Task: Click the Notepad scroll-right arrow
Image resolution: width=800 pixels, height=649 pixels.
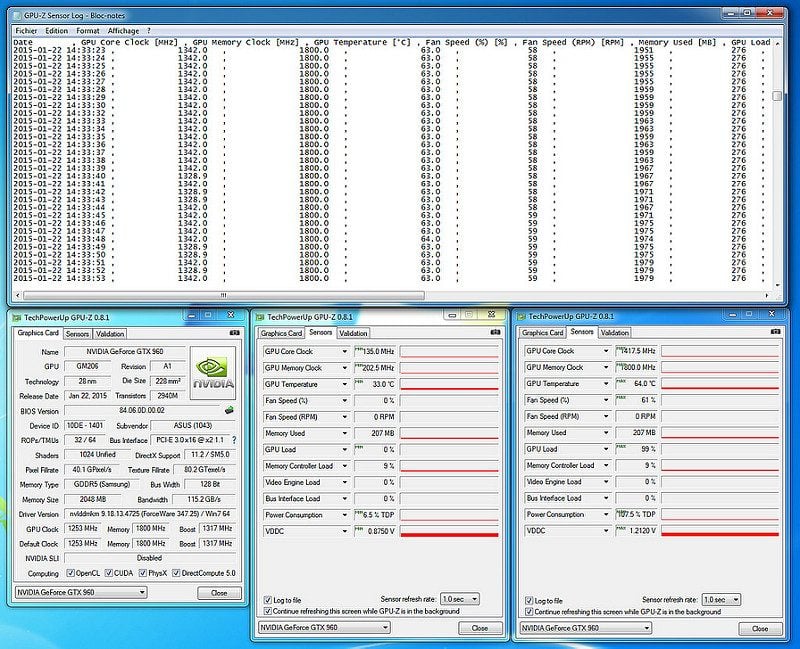Action: tap(767, 295)
